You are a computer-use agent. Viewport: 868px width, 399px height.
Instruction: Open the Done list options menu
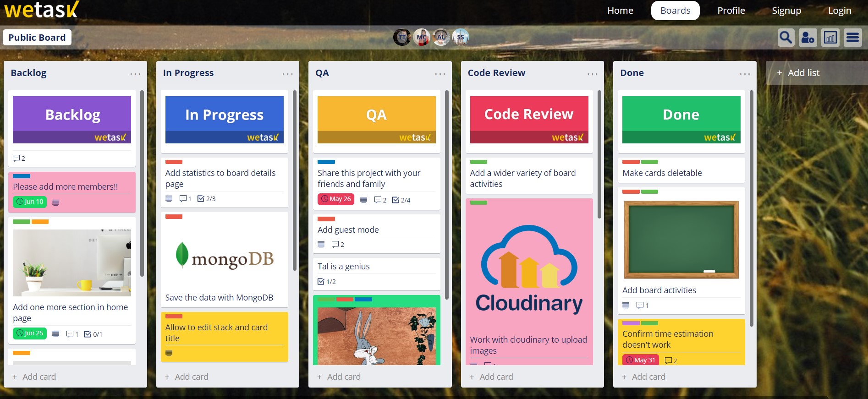(x=745, y=73)
